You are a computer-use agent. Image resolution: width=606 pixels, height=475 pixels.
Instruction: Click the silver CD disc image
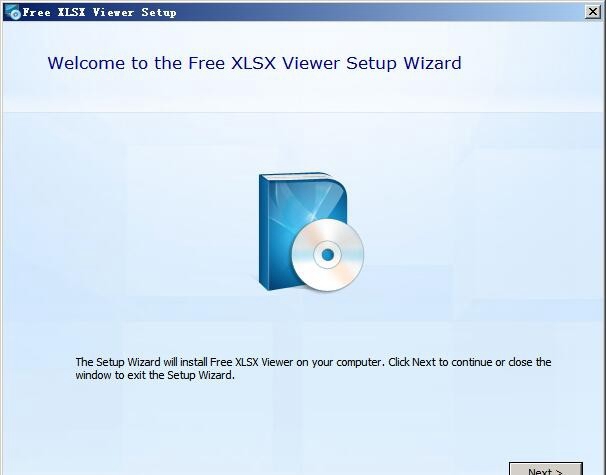pyautogui.click(x=327, y=255)
